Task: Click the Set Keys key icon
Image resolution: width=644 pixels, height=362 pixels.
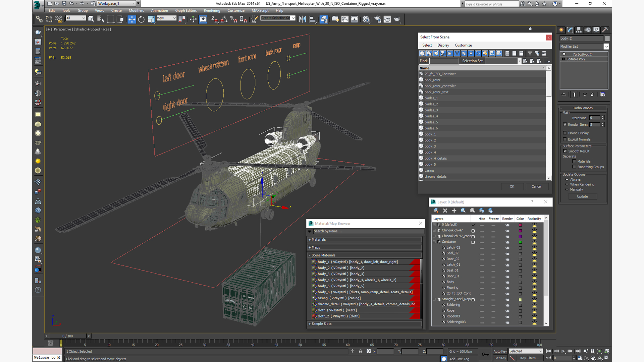Action: (x=485, y=354)
